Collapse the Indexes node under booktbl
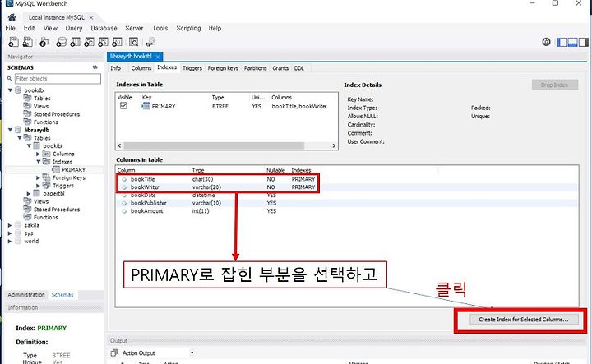Viewport: 592px width, 364px height. tap(38, 162)
